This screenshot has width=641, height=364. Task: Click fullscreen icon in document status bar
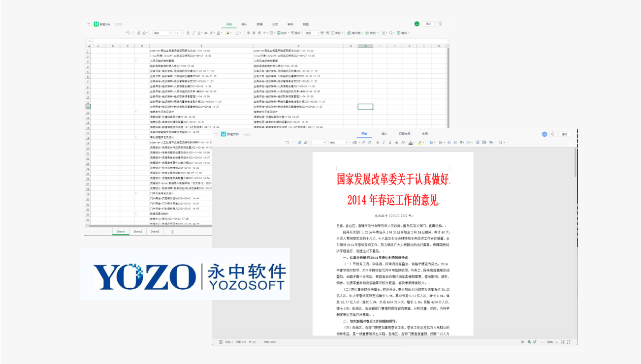pyautogui.click(x=569, y=342)
